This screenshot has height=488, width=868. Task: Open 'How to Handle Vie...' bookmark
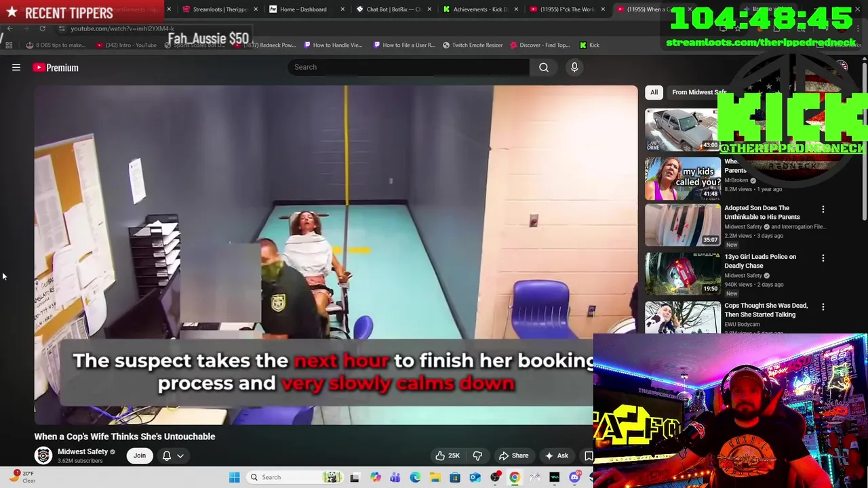pos(332,45)
